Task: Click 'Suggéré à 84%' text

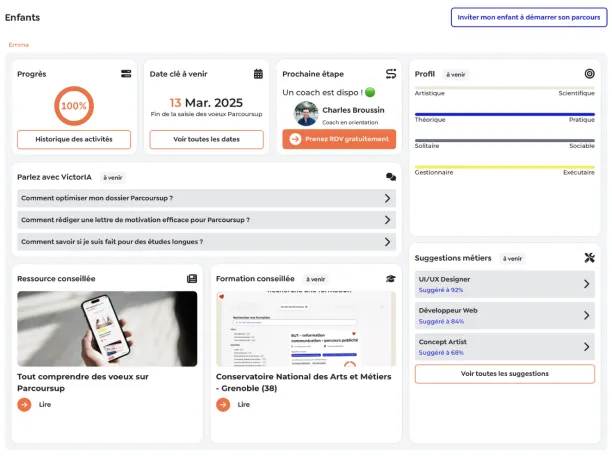Action: click(x=441, y=321)
